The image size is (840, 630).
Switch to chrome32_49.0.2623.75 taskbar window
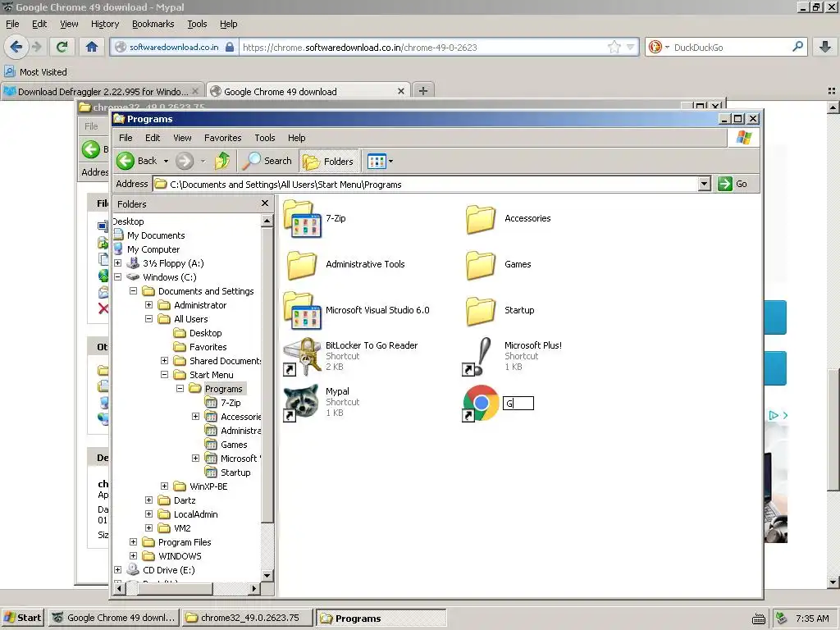pos(247,618)
